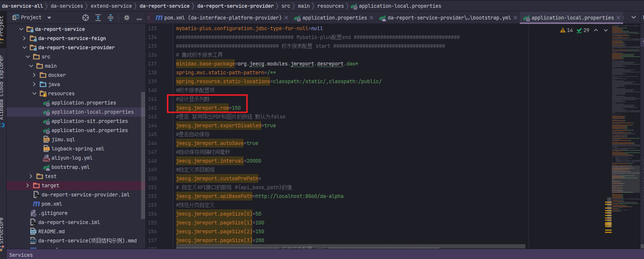The width and height of the screenshot is (644, 259).
Task: Click resources breadcrumb in navigation bar
Action: (x=331, y=6)
